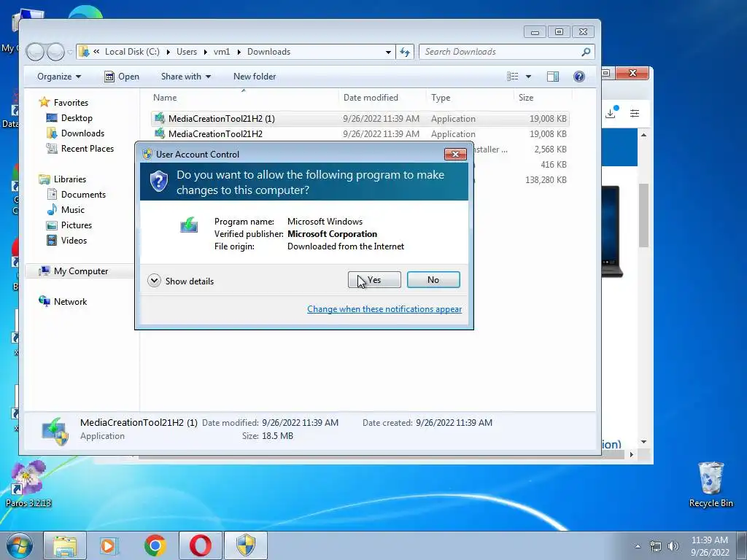Sort files by Date modified column
Screen dimensions: 747x560
tap(371, 98)
